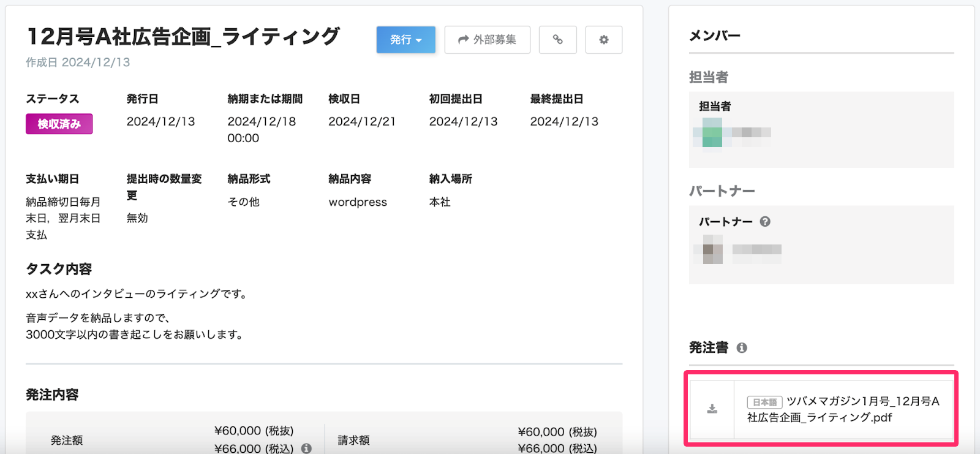Click the 発注額 ¥60,000 (税抜) amount
The width and height of the screenshot is (980, 454).
tap(254, 431)
